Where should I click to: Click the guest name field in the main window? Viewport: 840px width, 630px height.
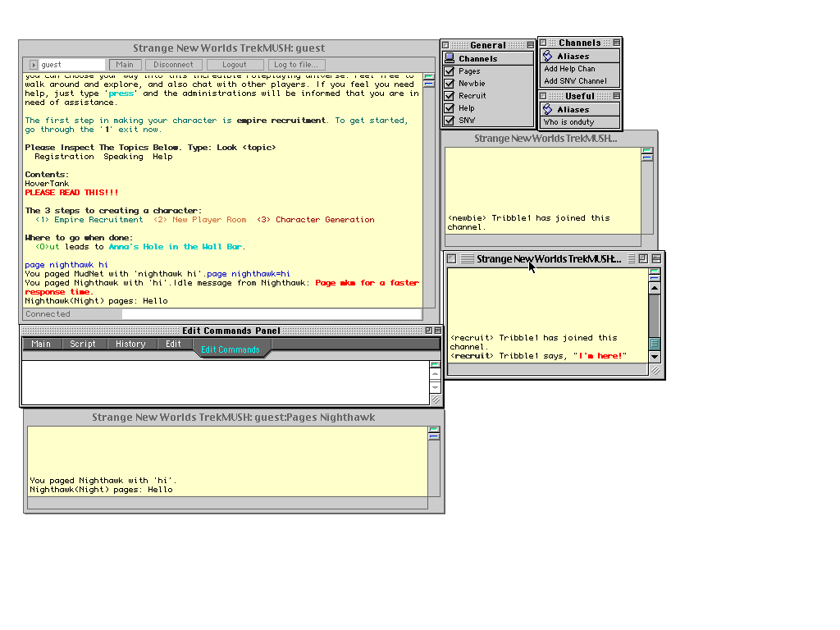(x=72, y=65)
